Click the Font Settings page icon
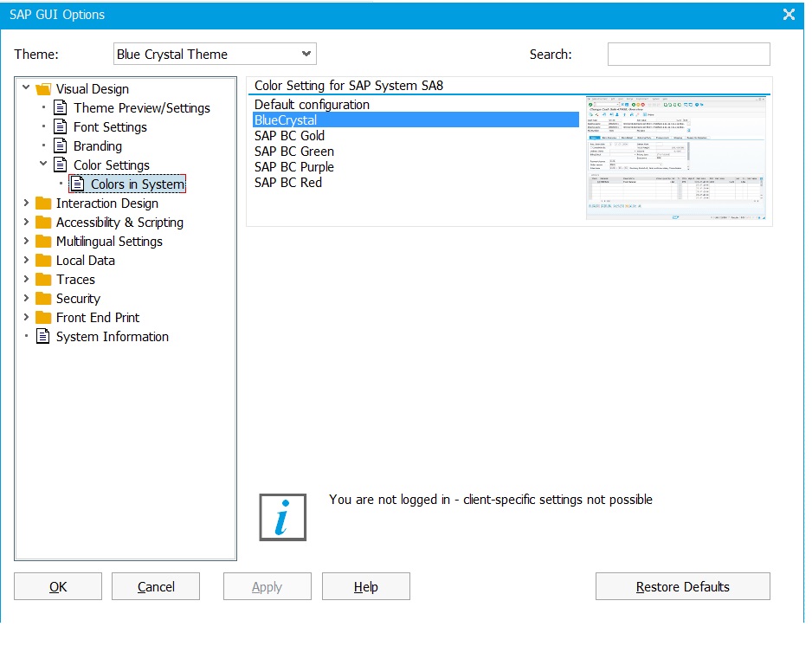 [61, 126]
